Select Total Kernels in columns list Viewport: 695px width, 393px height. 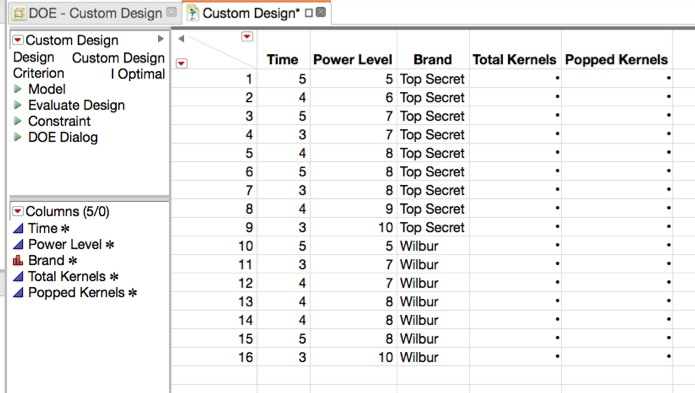(x=67, y=276)
